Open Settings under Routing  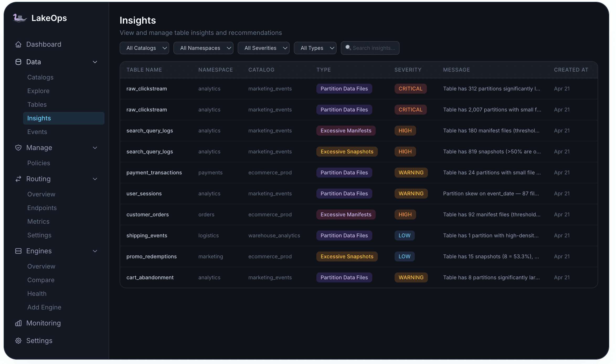tap(39, 235)
